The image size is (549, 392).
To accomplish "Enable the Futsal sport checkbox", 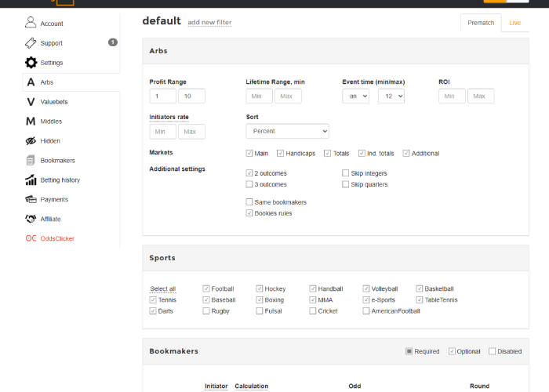I will click(x=260, y=310).
